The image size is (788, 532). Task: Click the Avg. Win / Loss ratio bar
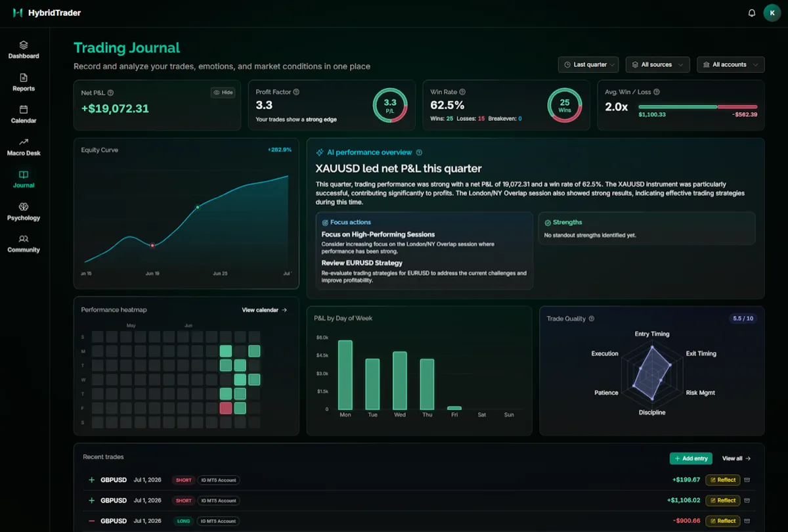pyautogui.click(x=697, y=106)
